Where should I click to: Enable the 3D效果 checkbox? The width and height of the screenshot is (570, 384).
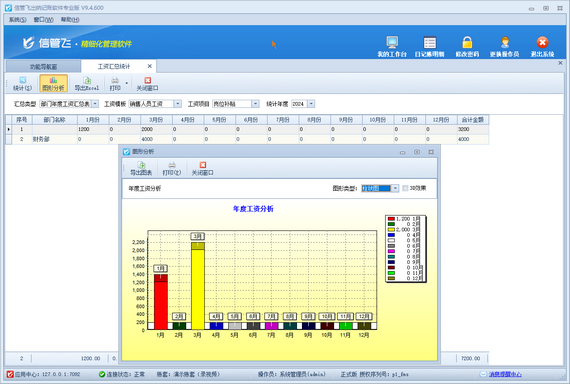coord(405,188)
